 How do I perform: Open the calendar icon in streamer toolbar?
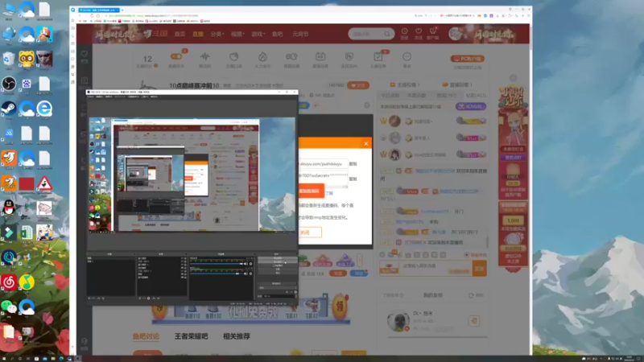click(x=320, y=56)
